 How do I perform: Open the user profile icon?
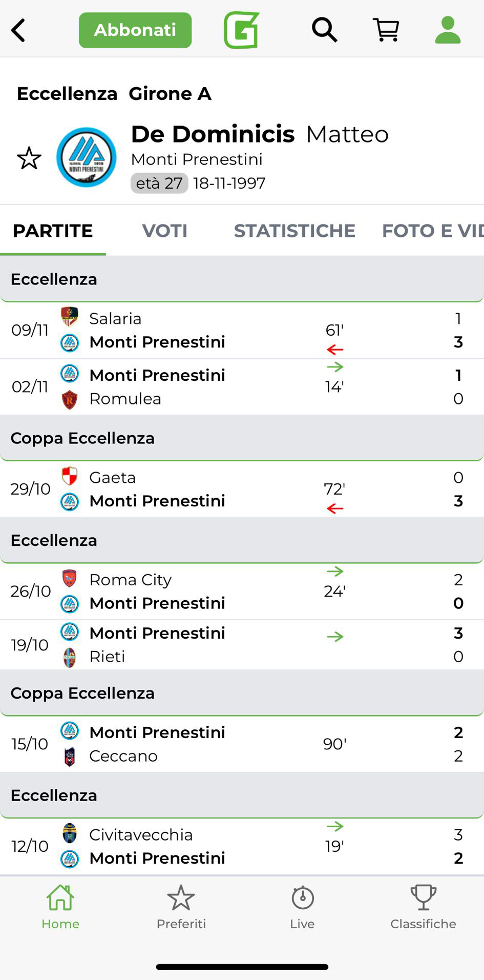pos(448,30)
